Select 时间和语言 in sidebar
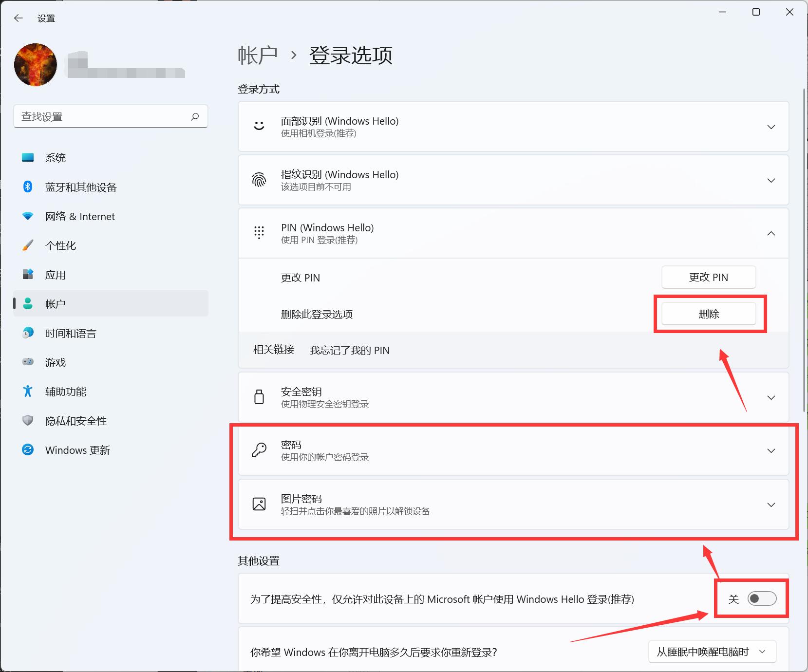Image resolution: width=808 pixels, height=672 pixels. (111, 333)
